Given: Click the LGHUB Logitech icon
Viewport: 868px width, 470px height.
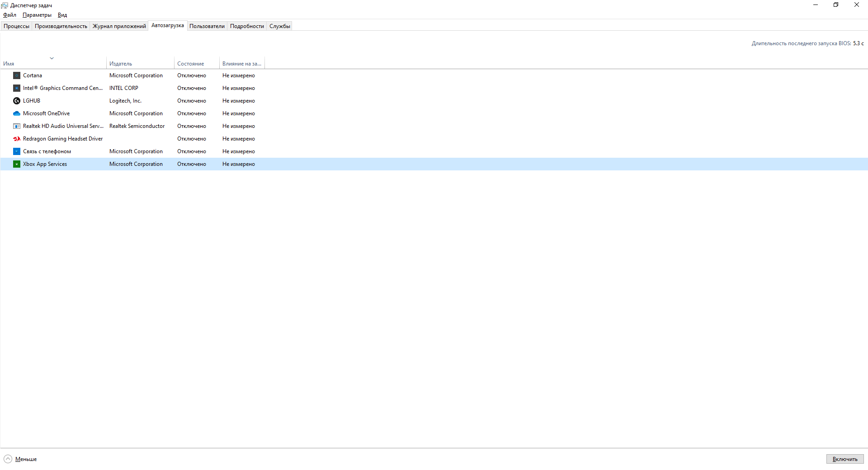Looking at the screenshot, I should (17, 101).
